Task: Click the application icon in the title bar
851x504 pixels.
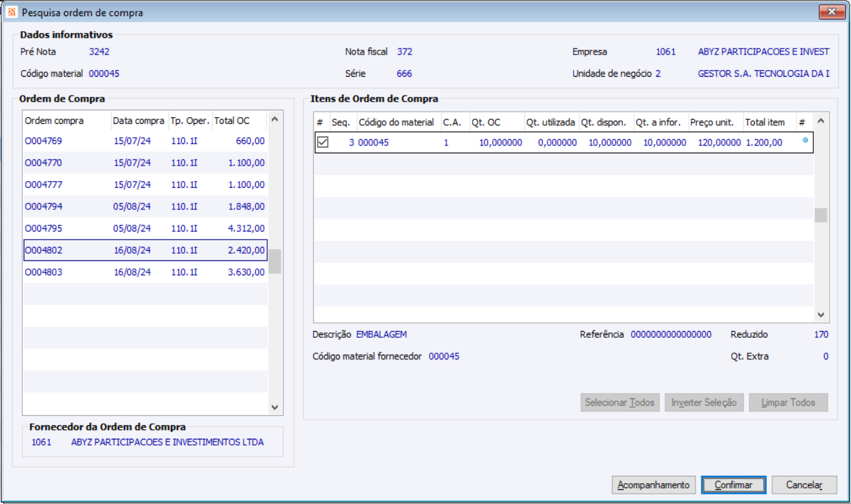Action: tap(11, 12)
